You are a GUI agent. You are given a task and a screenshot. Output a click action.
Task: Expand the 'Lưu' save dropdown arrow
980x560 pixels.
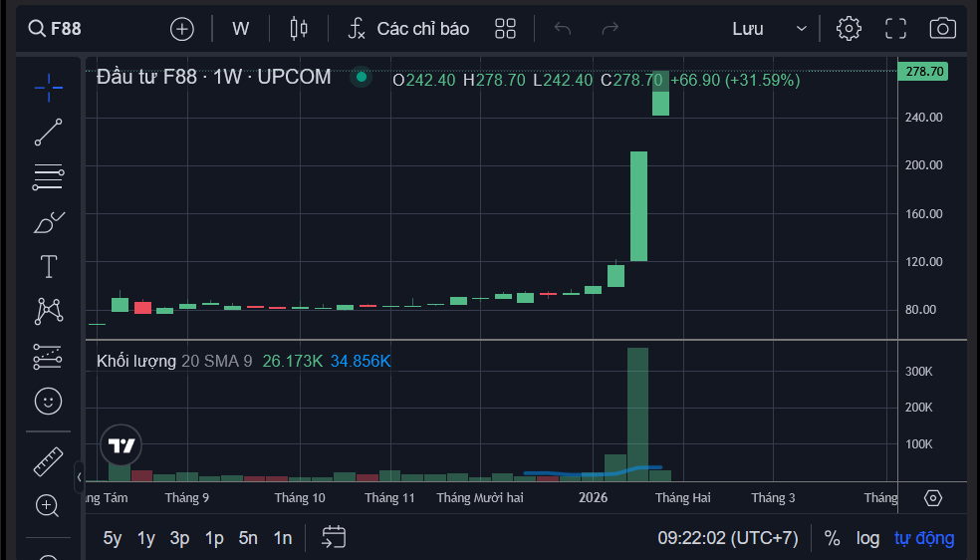point(802,29)
